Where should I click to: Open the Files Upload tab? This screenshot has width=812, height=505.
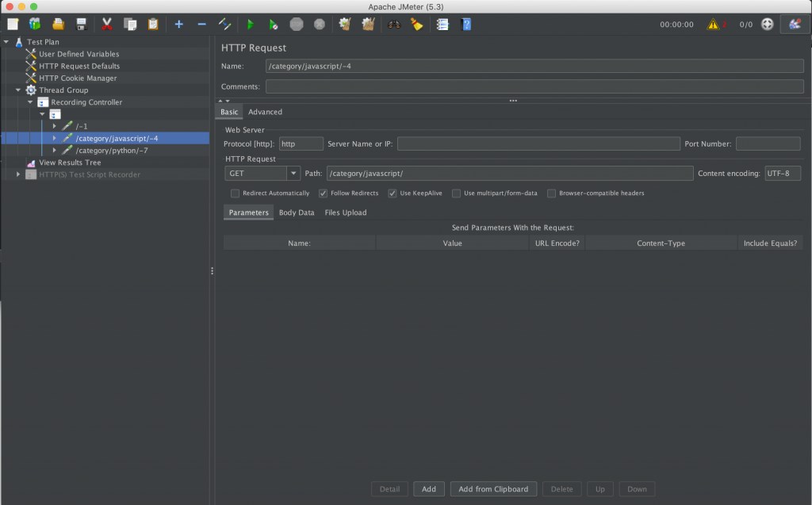pos(346,212)
